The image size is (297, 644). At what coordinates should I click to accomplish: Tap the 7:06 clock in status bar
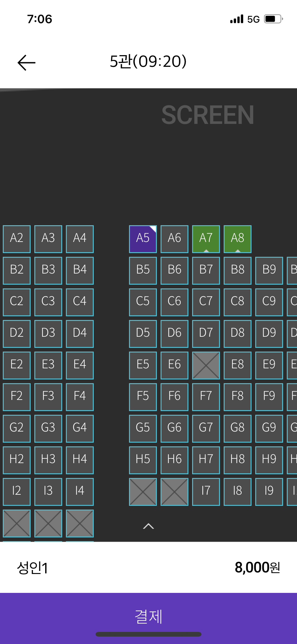[x=40, y=19]
